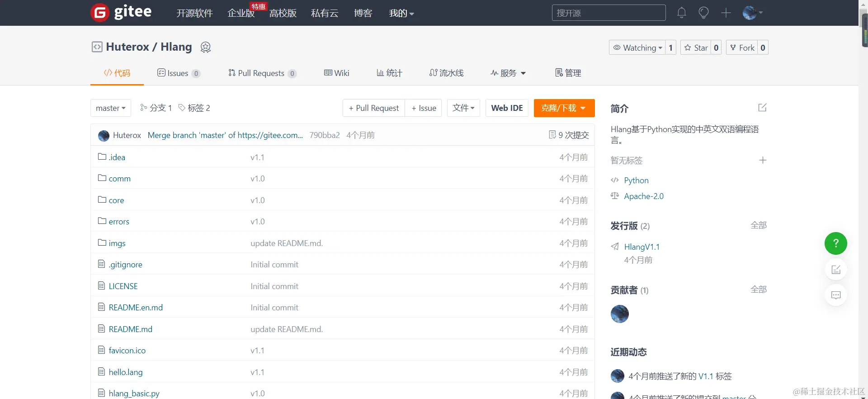Viewport: 868px width, 399px height.
Task: Open the comm folder
Action: coord(119,179)
